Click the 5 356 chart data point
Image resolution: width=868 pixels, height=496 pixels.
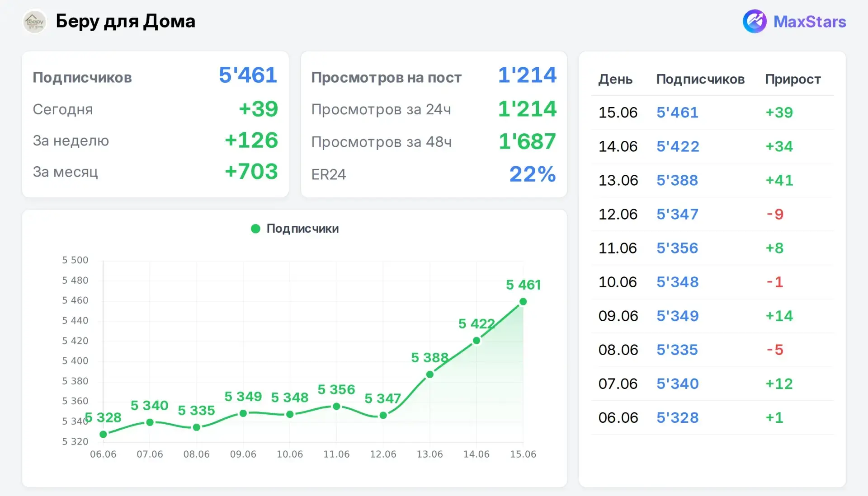[336, 407]
